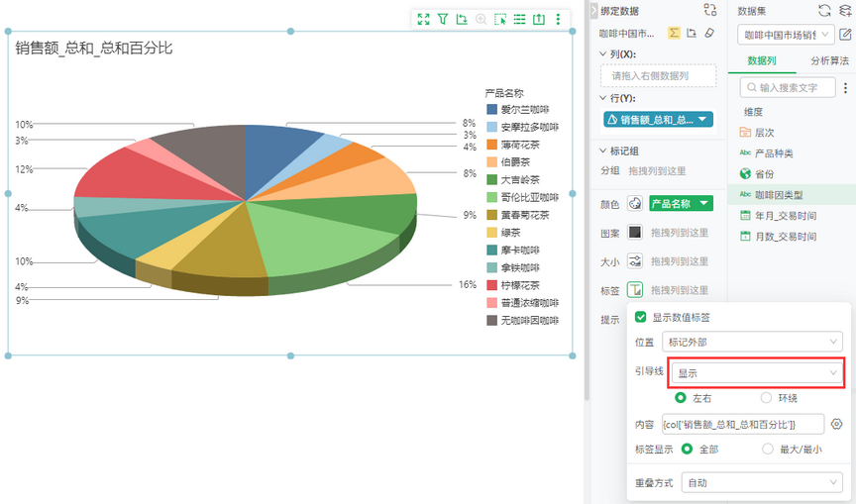Viewport: 856px width, 504px height.
Task: Click the edit dataset pencil icon
Action: [845, 35]
